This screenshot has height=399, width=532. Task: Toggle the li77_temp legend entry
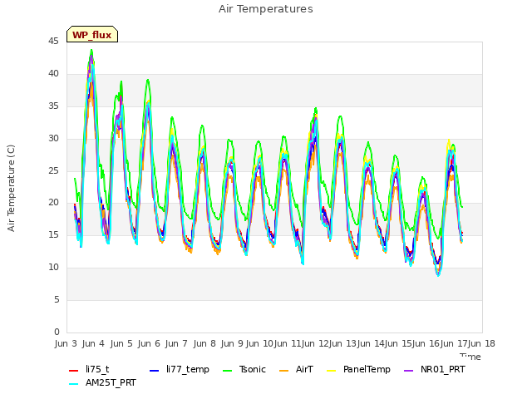pyautogui.click(x=180, y=369)
